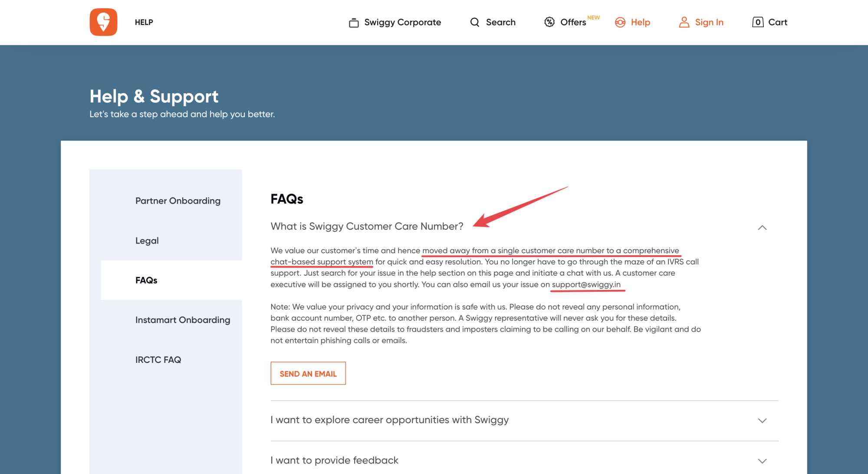Viewport: 868px width, 474px height.
Task: Click the magnifying glass search icon
Action: point(475,22)
